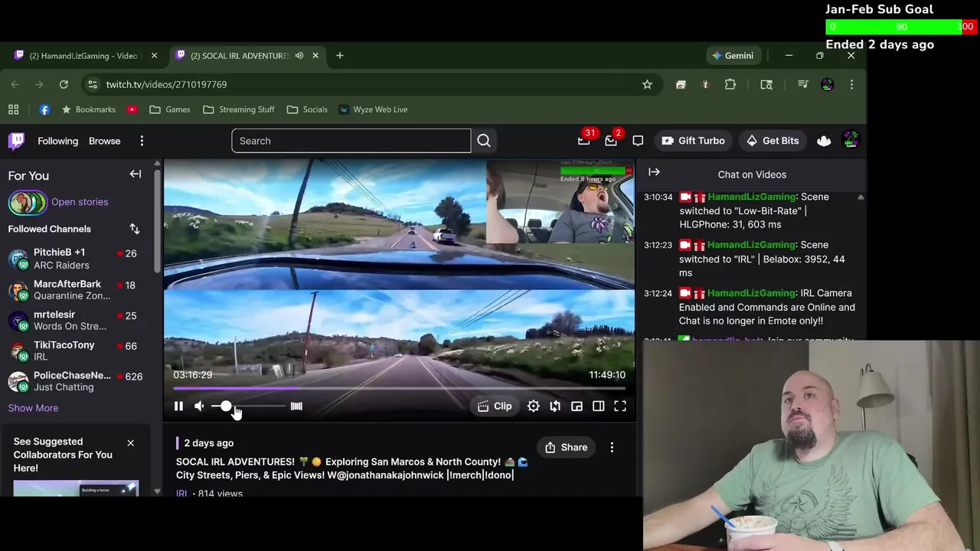The width and height of the screenshot is (980, 551).
Task: Share the video
Action: (567, 448)
